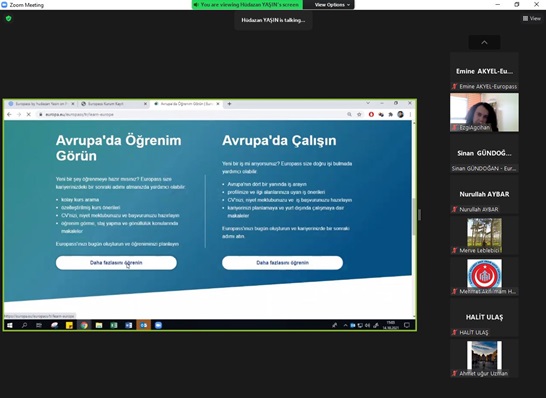This screenshot has height=398, width=546.
Task: Bookmark the page with the star icon
Action: tap(359, 114)
